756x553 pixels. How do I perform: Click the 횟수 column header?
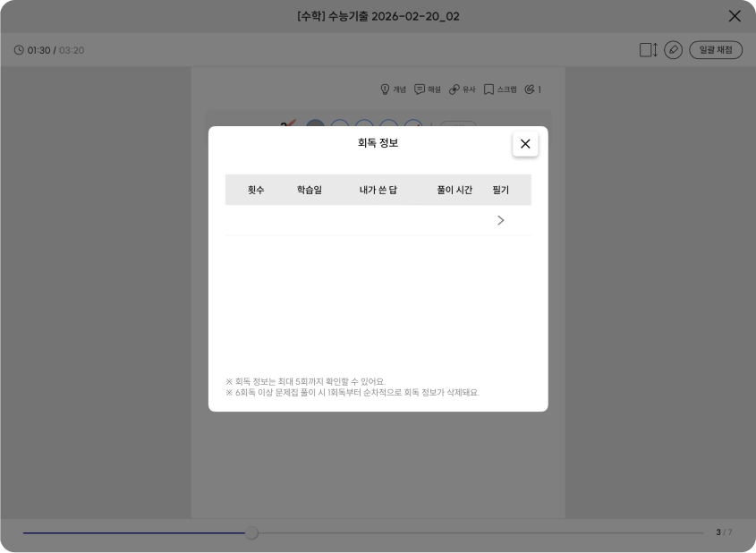[x=256, y=190]
